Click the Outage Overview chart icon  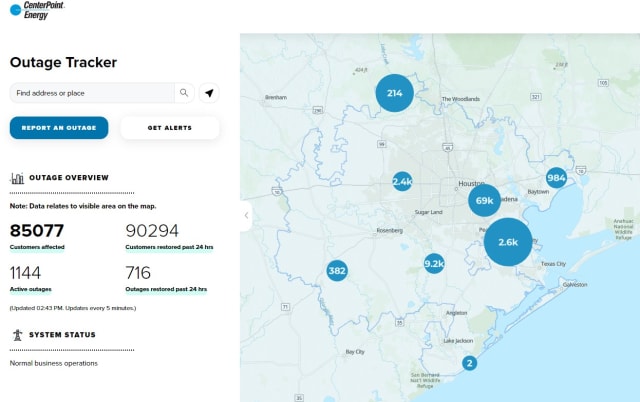(17, 178)
